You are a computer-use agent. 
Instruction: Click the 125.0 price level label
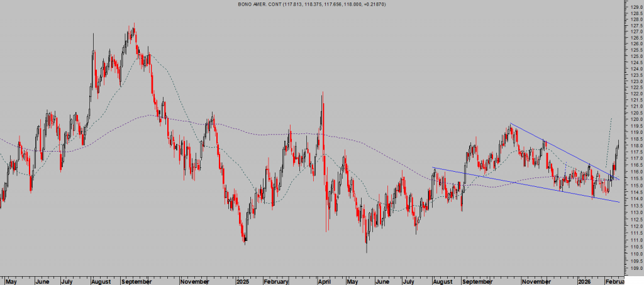tap(633, 55)
